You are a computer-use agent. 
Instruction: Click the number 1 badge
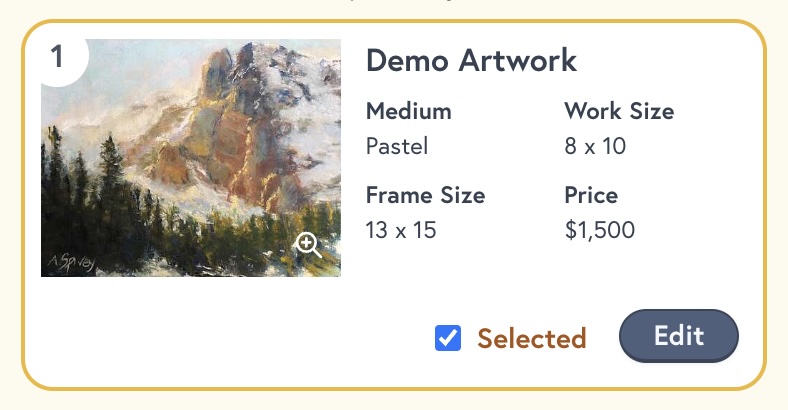(x=59, y=57)
